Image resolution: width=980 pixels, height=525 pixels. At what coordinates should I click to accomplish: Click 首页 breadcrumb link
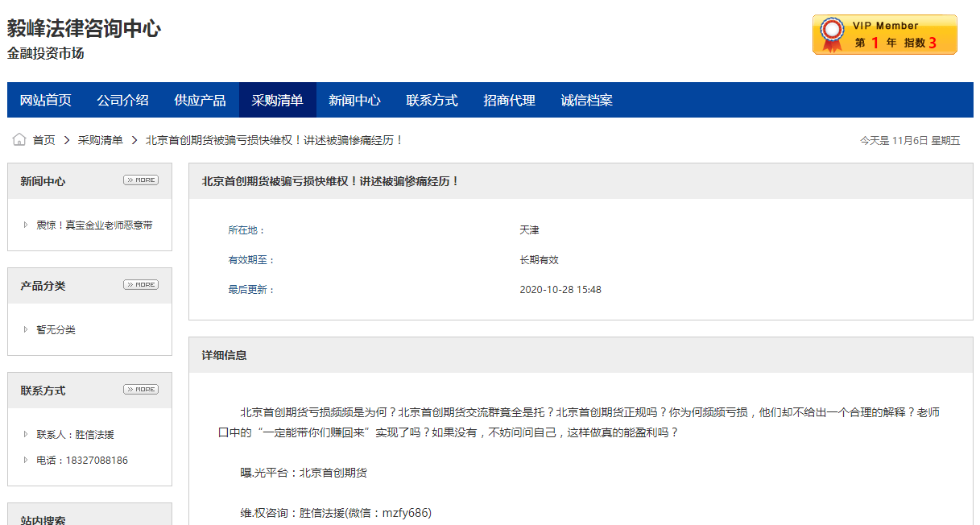(x=43, y=140)
